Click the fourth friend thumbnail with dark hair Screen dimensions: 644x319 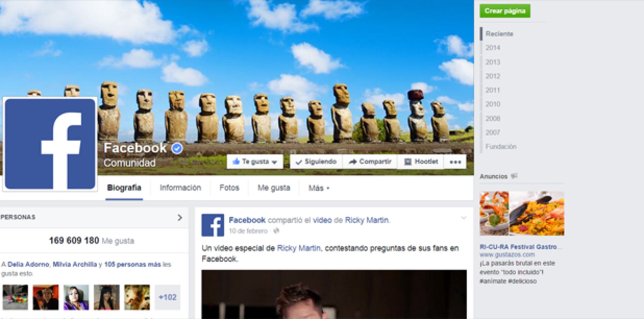107,297
